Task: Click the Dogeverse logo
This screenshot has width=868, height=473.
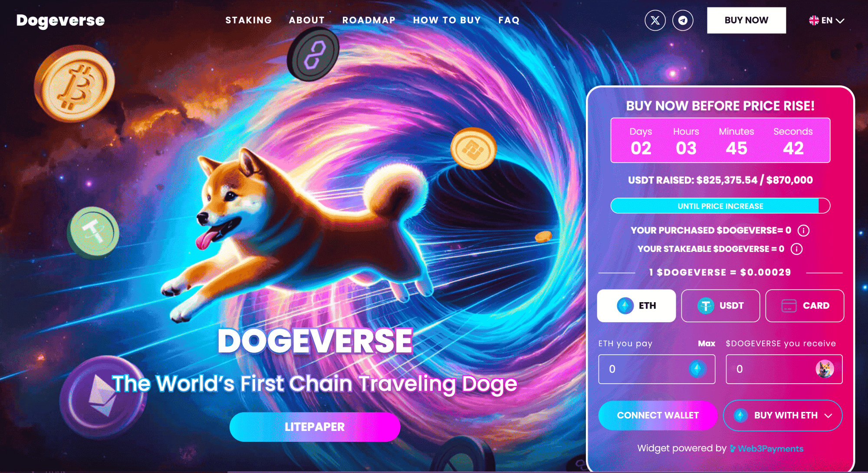Action: click(x=60, y=20)
